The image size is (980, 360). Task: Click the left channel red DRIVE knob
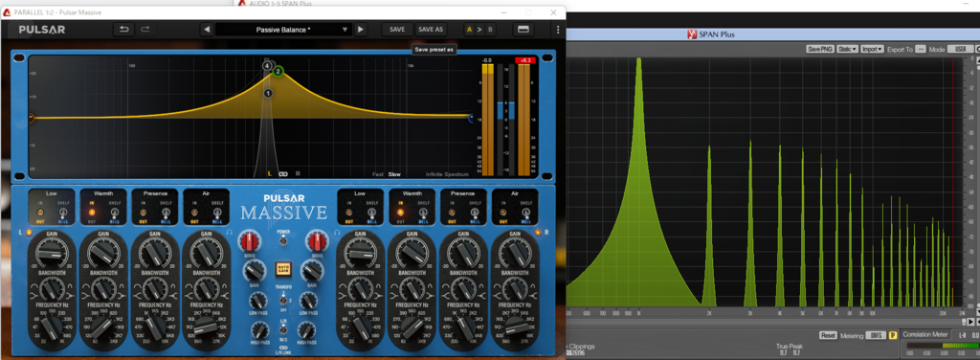pyautogui.click(x=250, y=240)
